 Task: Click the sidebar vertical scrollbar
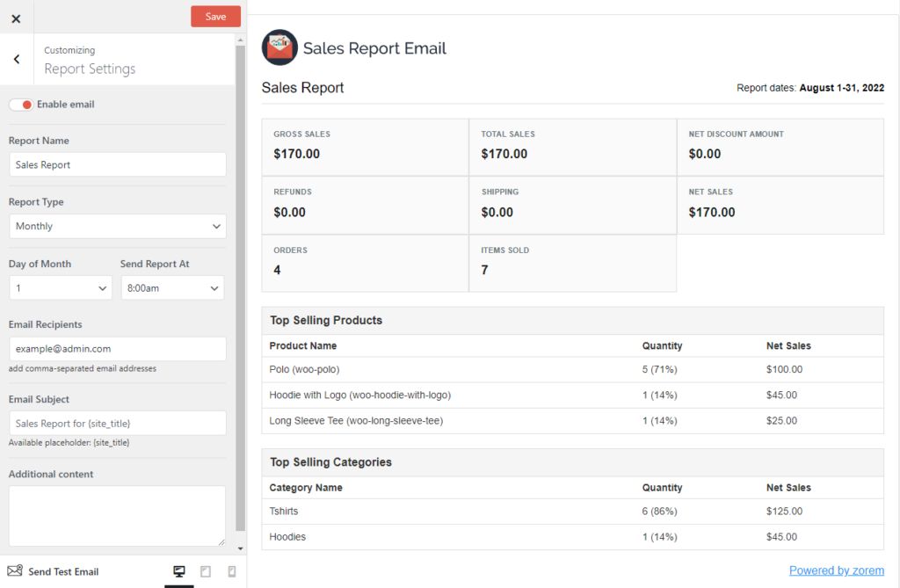[241, 287]
